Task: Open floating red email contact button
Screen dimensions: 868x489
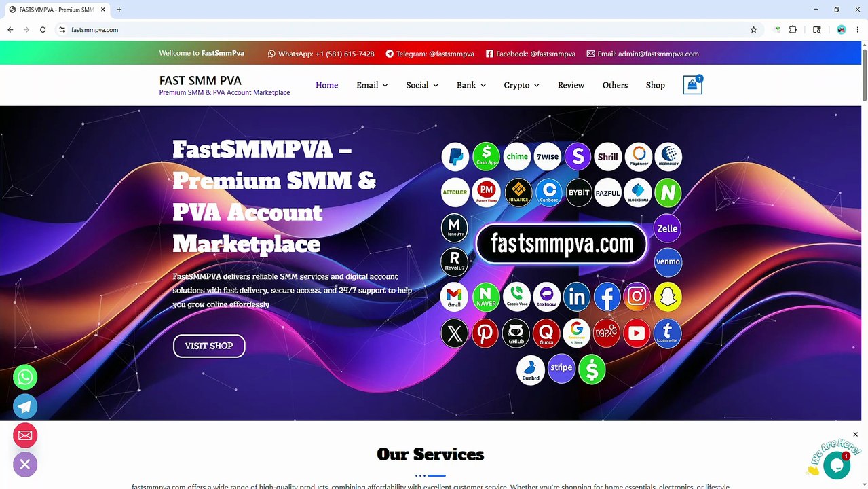Action: click(x=25, y=435)
